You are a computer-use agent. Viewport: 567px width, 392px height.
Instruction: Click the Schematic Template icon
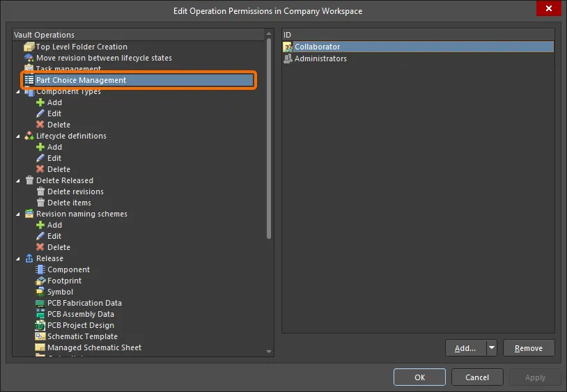40,336
